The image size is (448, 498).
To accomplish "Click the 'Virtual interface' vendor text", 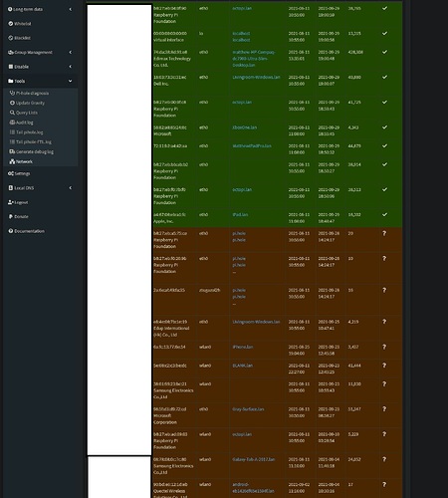I will (x=168, y=40).
